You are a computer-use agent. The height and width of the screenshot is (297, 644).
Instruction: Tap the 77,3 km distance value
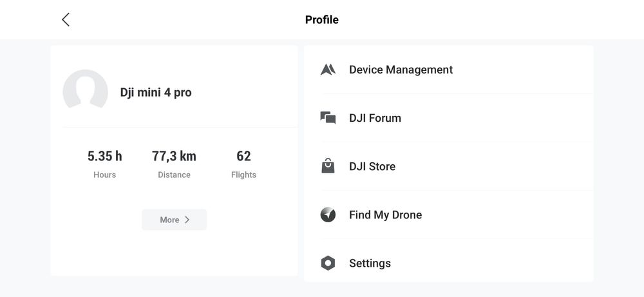point(174,156)
